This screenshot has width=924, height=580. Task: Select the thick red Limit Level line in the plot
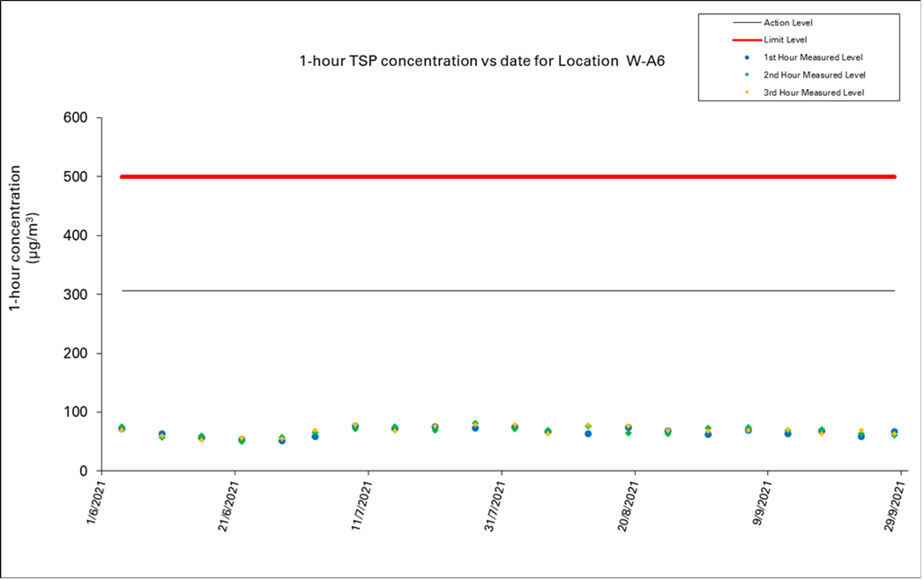[x=507, y=176]
